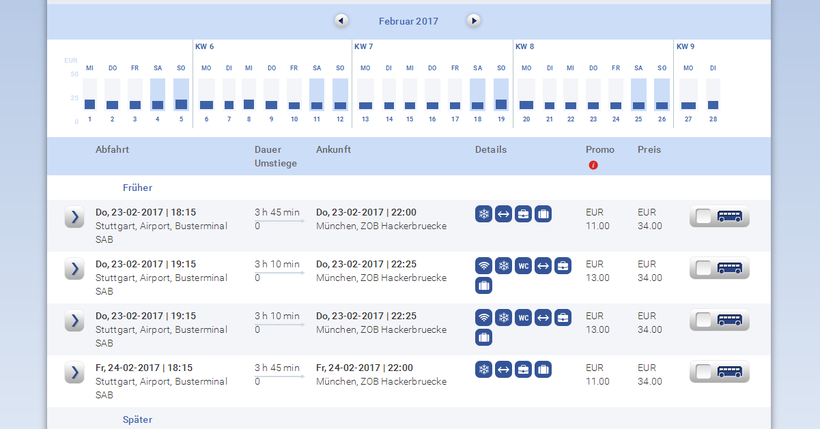Show earlier trips via Früher link
The width and height of the screenshot is (820, 429).
tap(137, 187)
